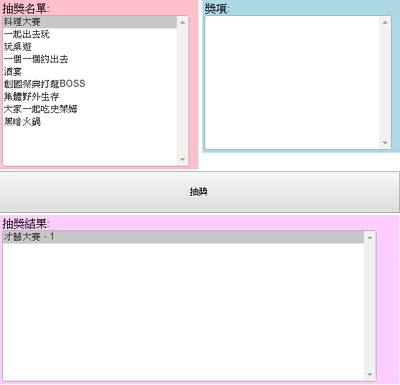Click up arrow of prize list scrollbar
Image resolution: width=400 pixels, height=385 pixels.
(x=385, y=22)
